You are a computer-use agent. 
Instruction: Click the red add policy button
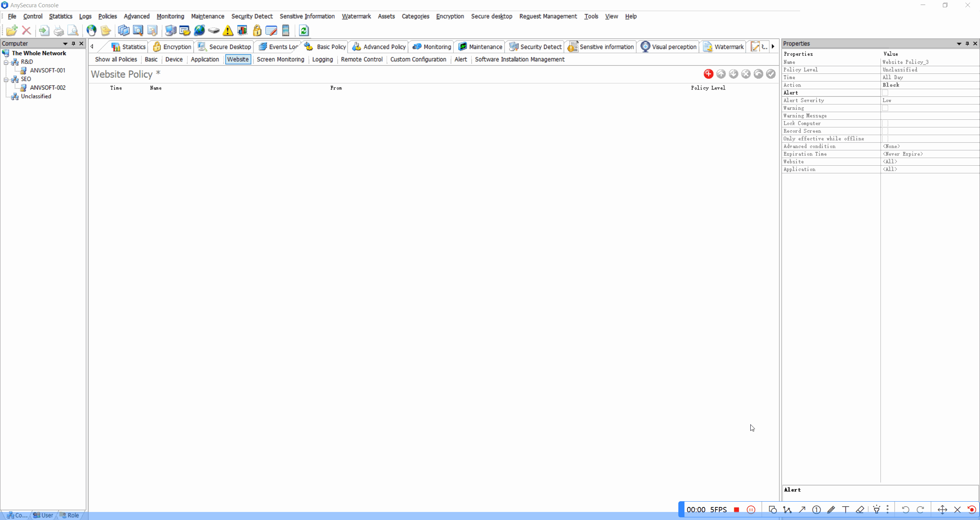pyautogui.click(x=708, y=74)
